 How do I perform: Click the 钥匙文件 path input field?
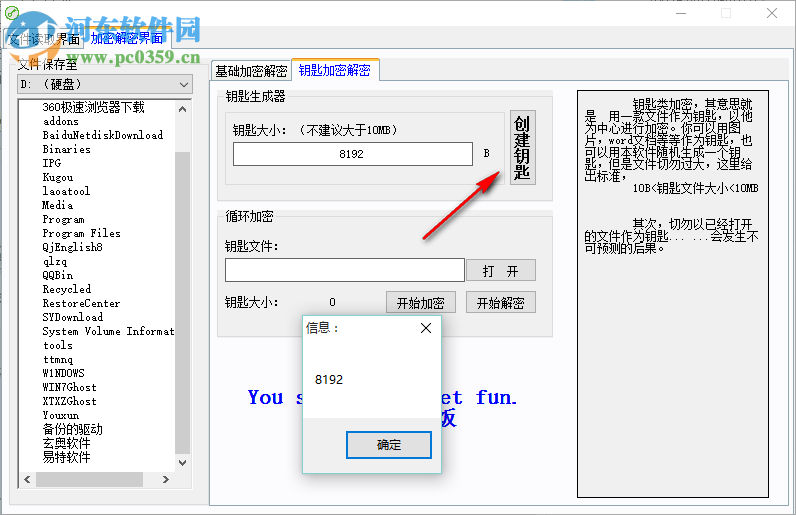tap(345, 270)
